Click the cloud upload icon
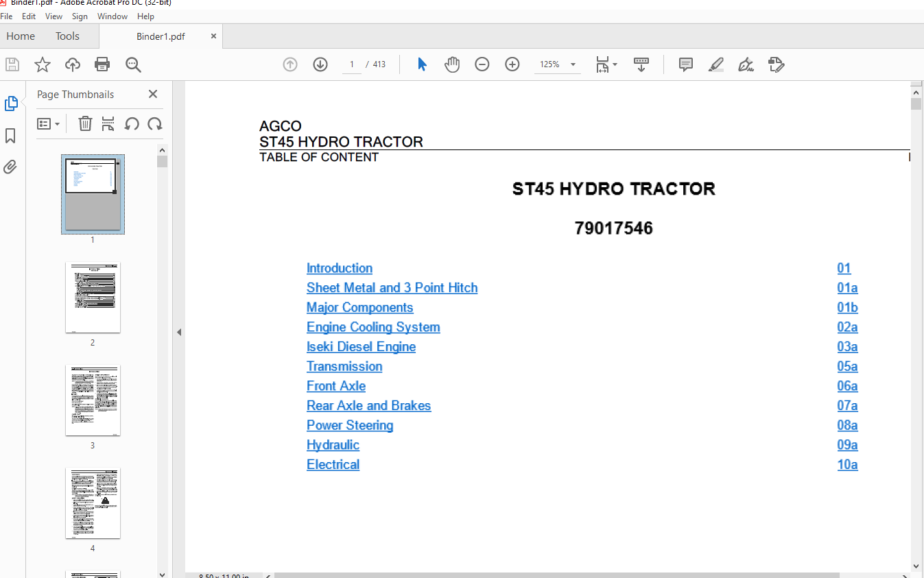 73,64
